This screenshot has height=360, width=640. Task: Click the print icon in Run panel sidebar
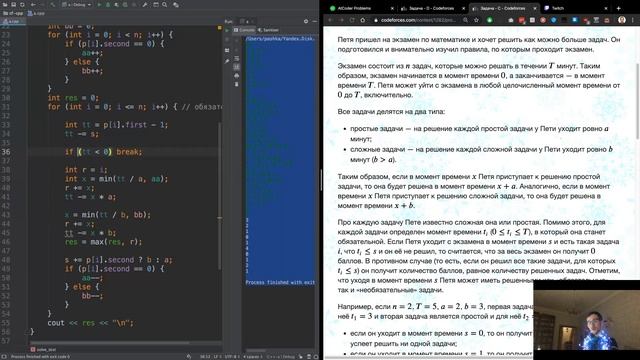236,76
